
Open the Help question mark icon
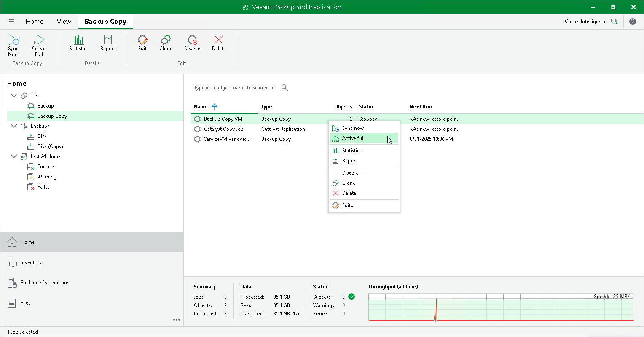[633, 22]
